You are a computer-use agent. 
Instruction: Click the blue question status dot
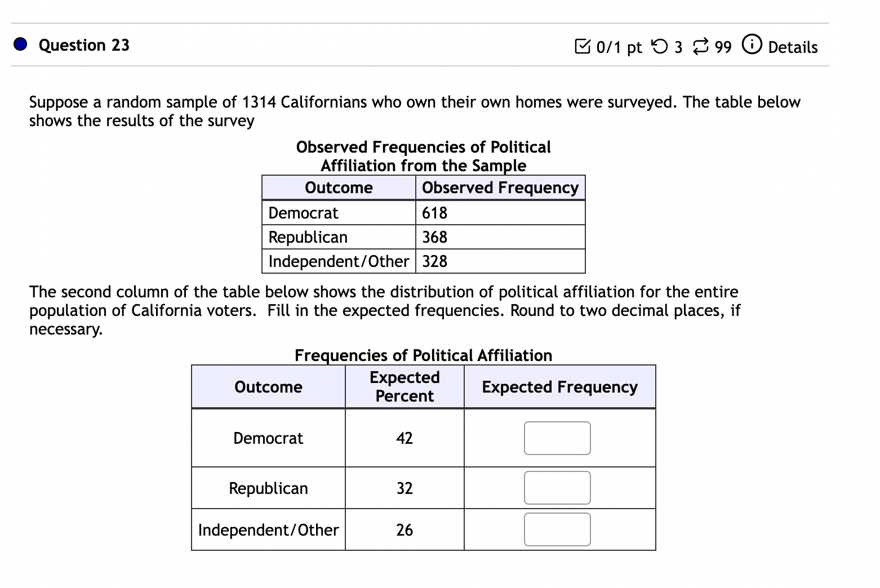pos(20,44)
